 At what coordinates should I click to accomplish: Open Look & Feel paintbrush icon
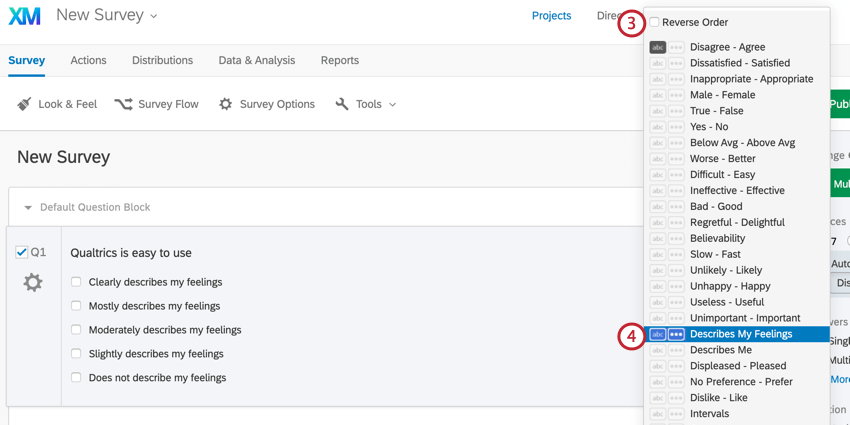tap(24, 104)
